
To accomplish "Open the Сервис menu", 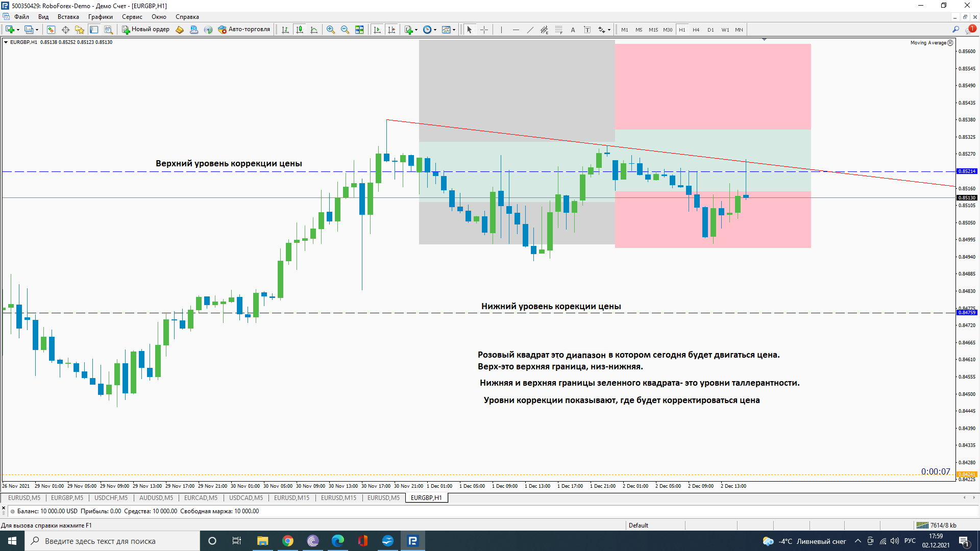I will 132,17.
